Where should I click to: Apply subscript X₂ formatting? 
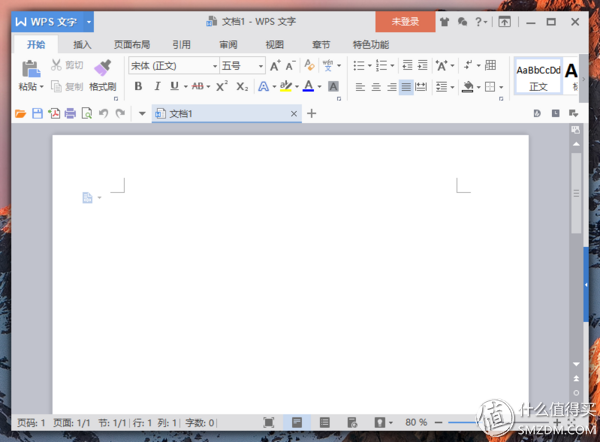click(242, 86)
